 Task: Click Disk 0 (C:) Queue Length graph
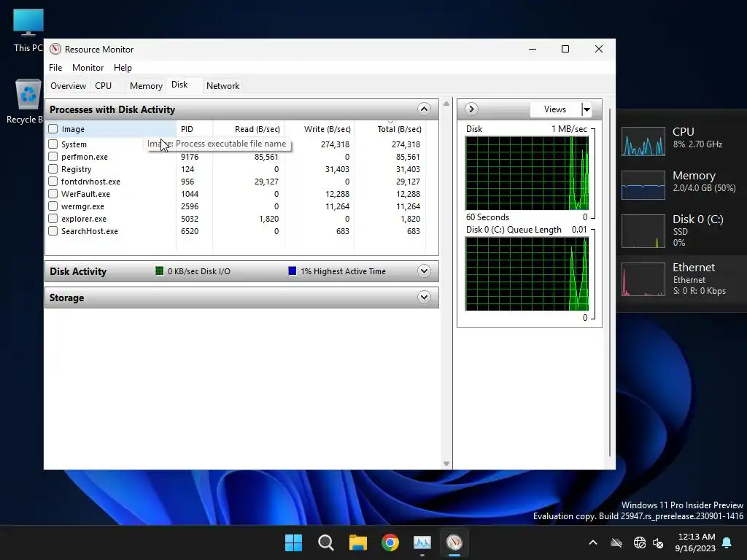[x=527, y=274]
